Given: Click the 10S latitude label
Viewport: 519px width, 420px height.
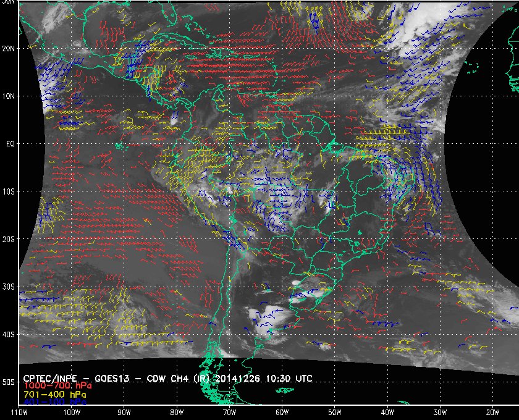Looking at the screenshot, I should click(9, 191).
